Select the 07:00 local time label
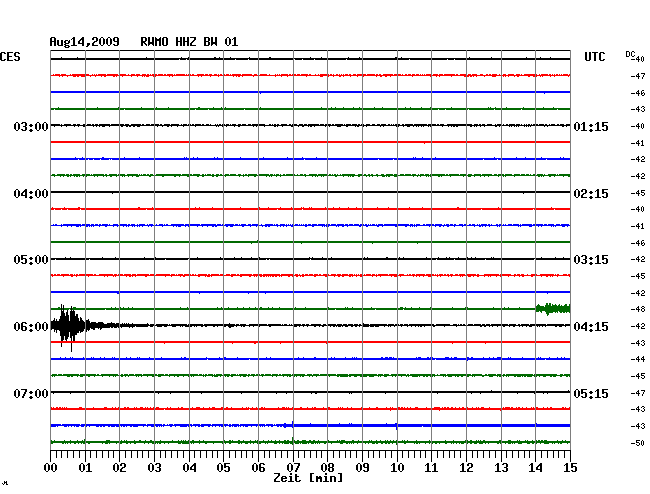 click(x=31, y=393)
